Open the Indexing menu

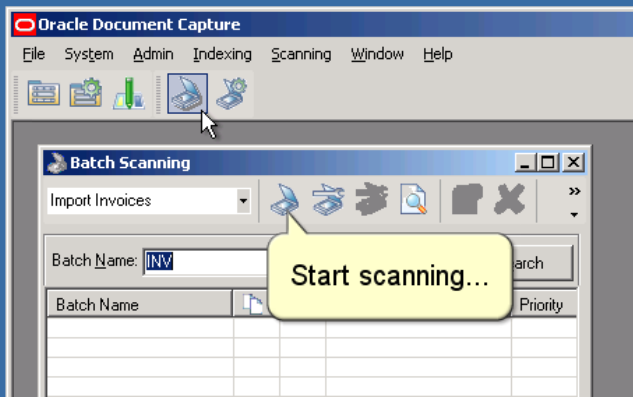point(222,54)
